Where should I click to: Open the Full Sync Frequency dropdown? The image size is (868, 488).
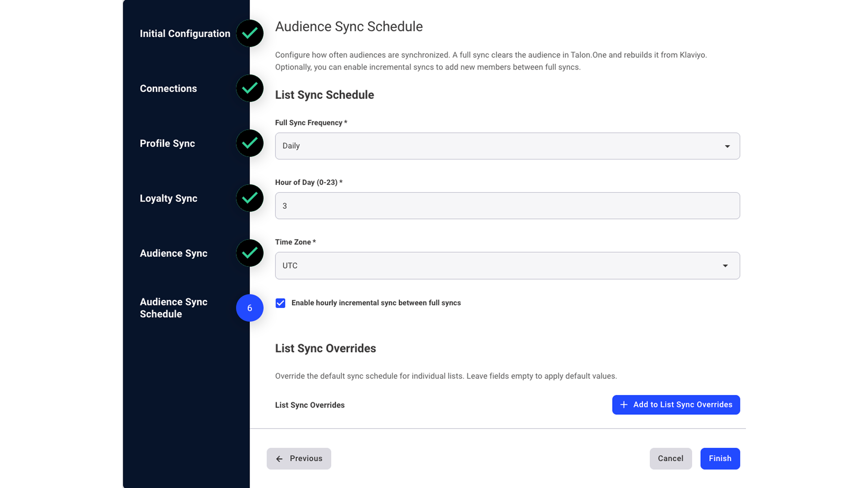pyautogui.click(x=507, y=146)
